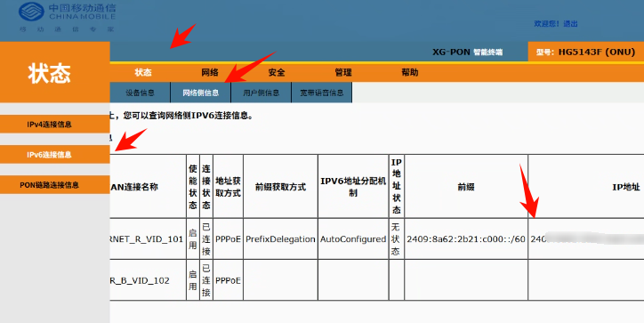644x323 pixels.
Task: Click the IPV6 connection info description text
Action: (181, 116)
